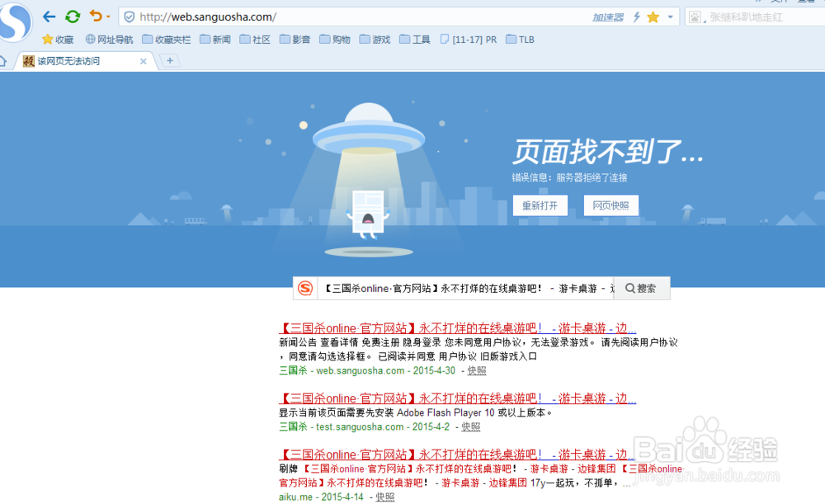
Task: Click the paw search engine icon
Action: click(695, 17)
